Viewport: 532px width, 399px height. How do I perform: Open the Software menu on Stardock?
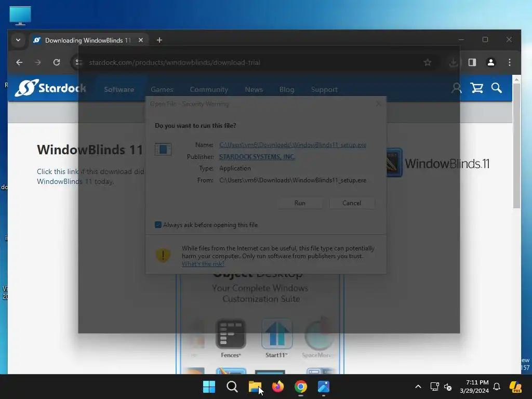point(119,89)
